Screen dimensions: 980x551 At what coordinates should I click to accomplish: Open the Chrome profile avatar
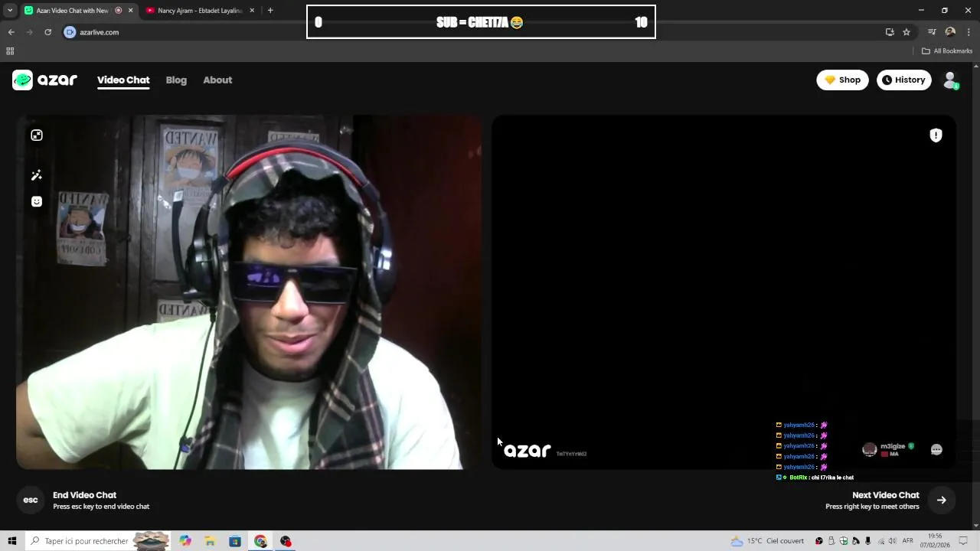tap(950, 32)
